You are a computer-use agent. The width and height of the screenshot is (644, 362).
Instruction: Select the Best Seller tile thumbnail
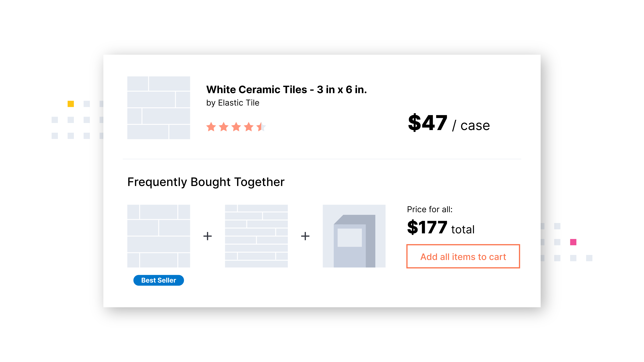(159, 236)
